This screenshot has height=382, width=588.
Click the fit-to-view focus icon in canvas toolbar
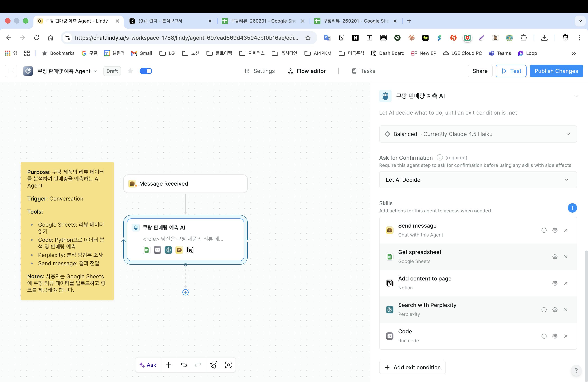(x=228, y=365)
